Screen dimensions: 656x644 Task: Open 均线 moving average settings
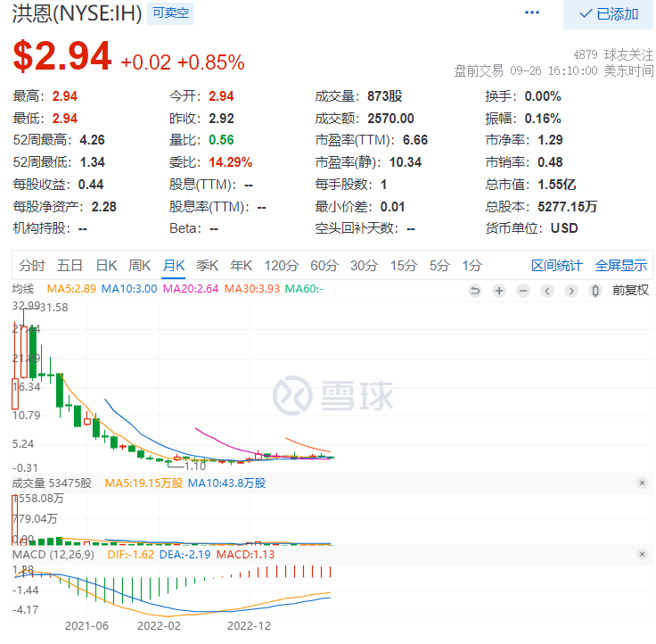coord(22,289)
